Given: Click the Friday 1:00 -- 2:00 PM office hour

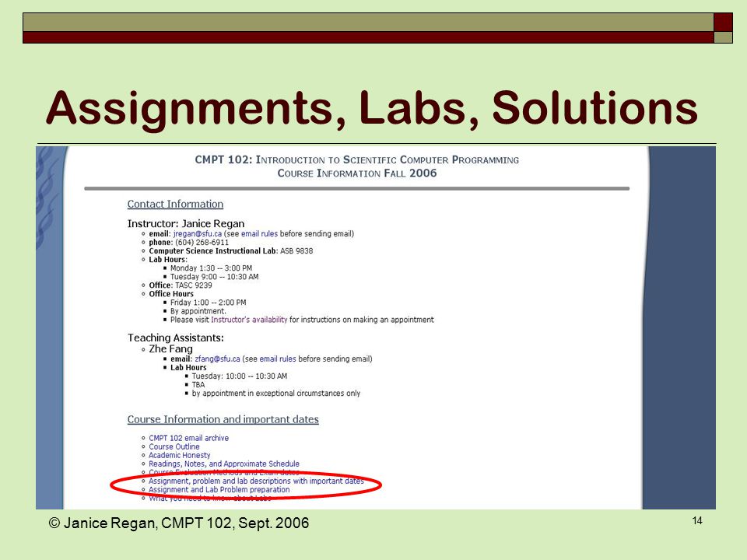Looking at the screenshot, I should point(209,303).
